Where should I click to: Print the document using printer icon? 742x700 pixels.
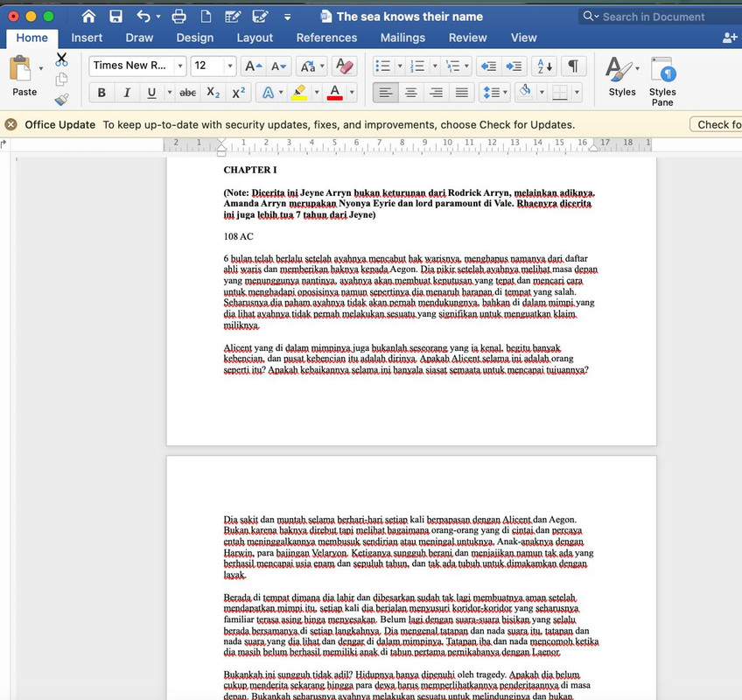[x=178, y=17]
